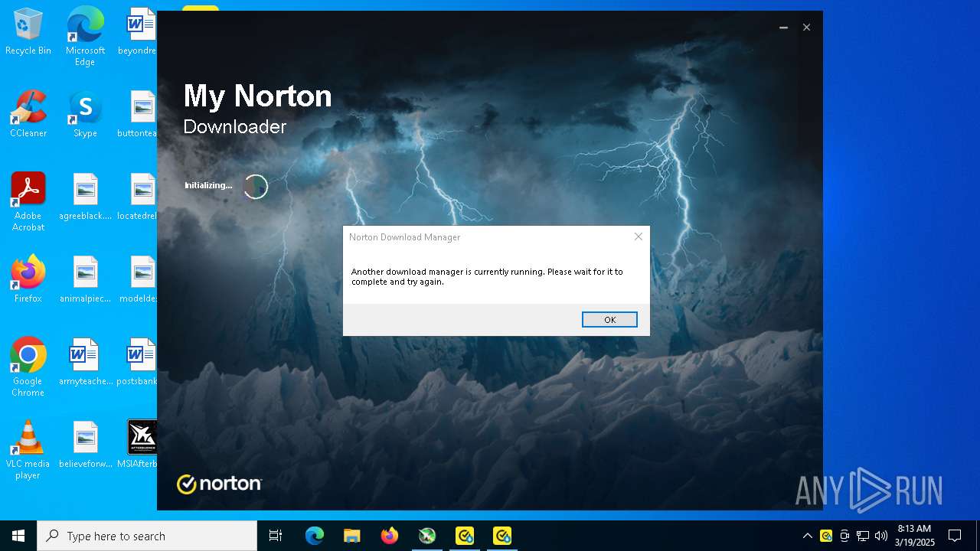Open the volume control tray icon
This screenshot has height=551, width=980.
pos(881,536)
